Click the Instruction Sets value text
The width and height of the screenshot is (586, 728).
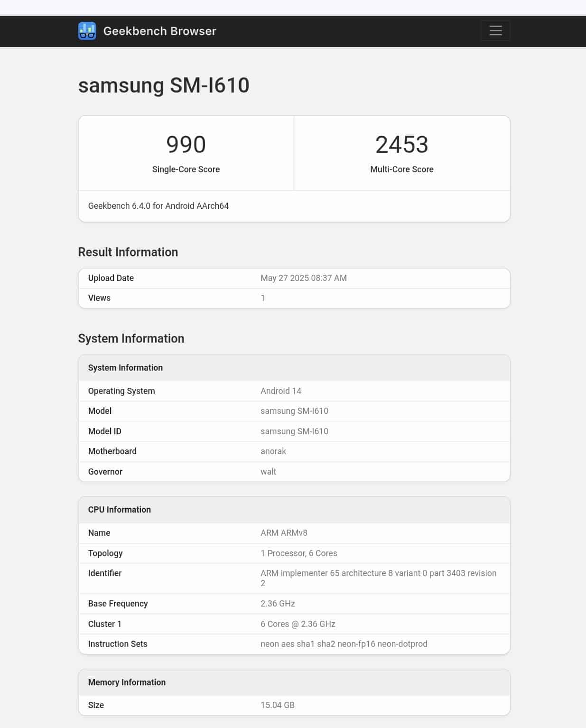click(344, 644)
